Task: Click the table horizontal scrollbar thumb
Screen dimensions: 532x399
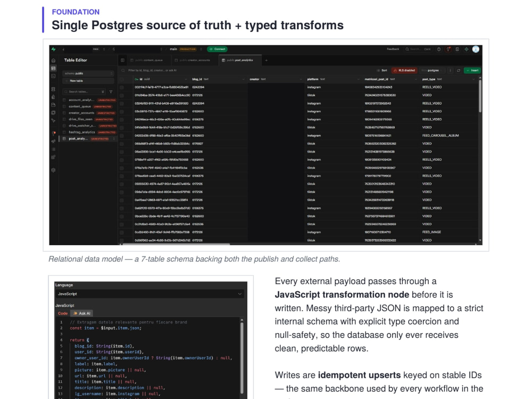Action: click(176, 244)
